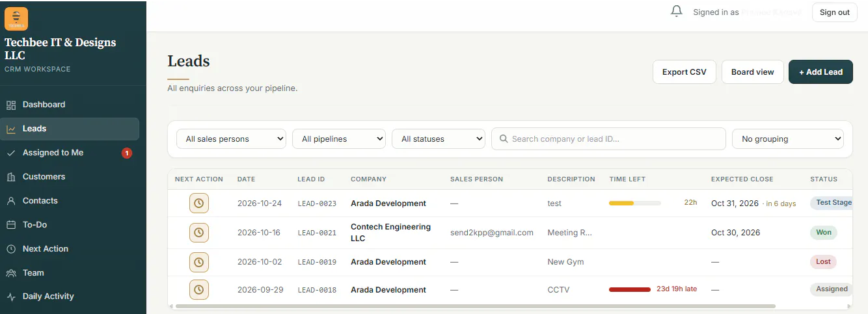Click the To-Do calendar icon
This screenshot has width=868, height=314.
pos(11,225)
